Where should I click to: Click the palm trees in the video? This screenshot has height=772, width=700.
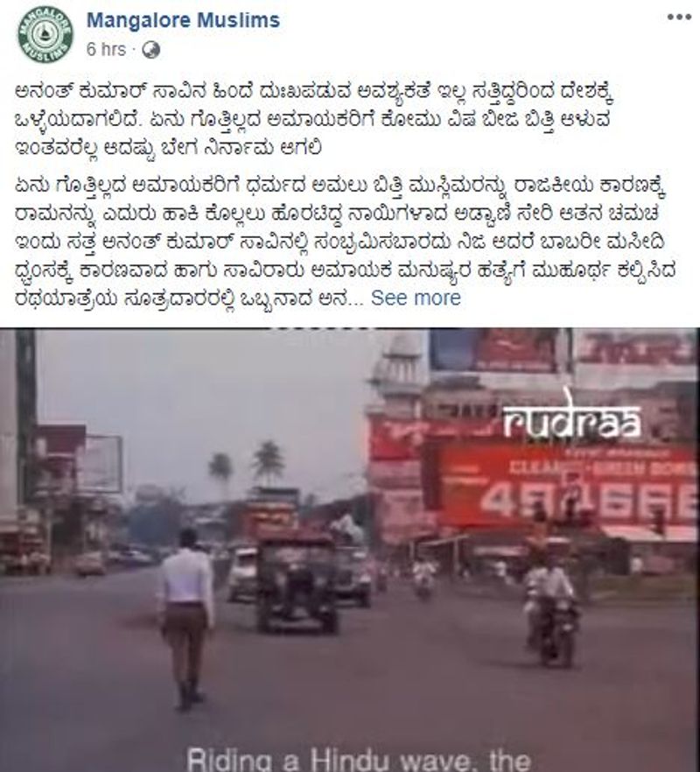pyautogui.click(x=246, y=466)
